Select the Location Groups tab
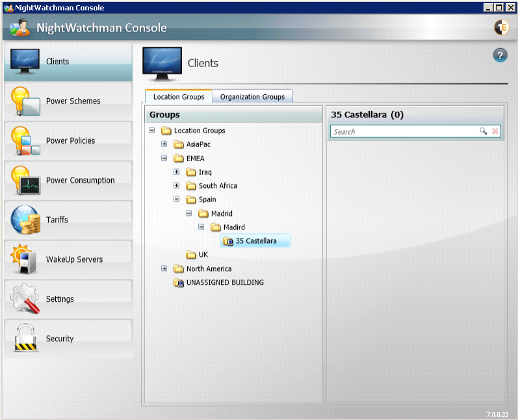Image resolution: width=518 pixels, height=420 pixels. point(179,97)
